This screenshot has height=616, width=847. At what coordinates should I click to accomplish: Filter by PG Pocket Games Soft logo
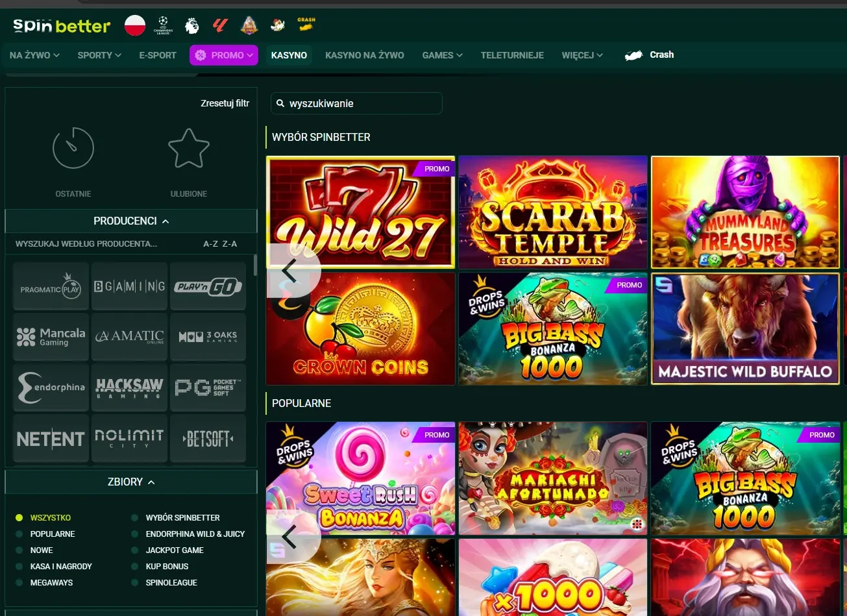[208, 388]
